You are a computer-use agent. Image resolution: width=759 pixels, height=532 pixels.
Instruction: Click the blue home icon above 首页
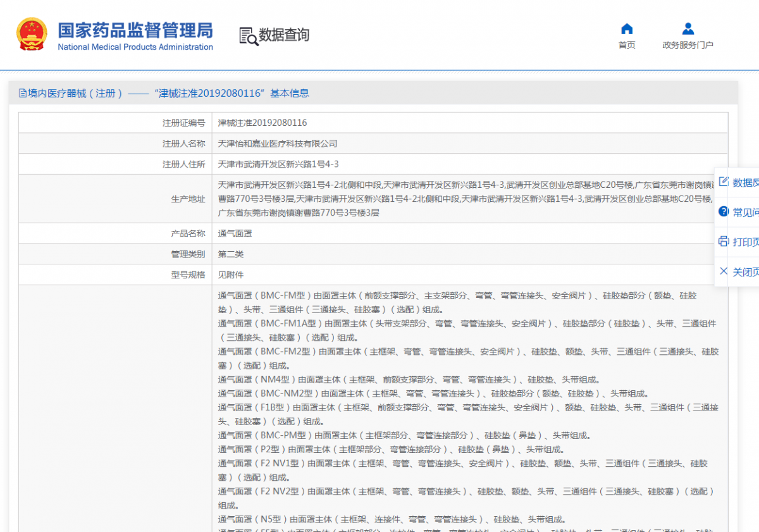click(x=626, y=28)
